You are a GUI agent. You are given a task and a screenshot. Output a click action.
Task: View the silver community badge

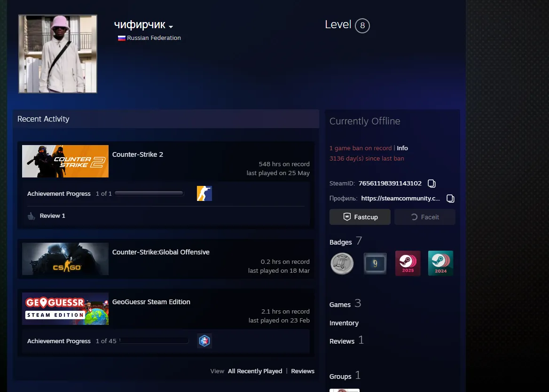(x=342, y=263)
